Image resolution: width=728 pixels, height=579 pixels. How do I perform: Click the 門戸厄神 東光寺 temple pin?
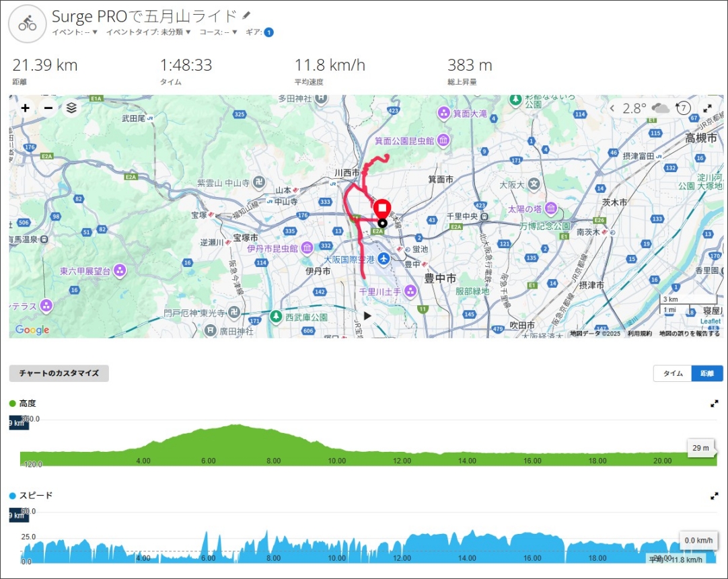coord(234,313)
